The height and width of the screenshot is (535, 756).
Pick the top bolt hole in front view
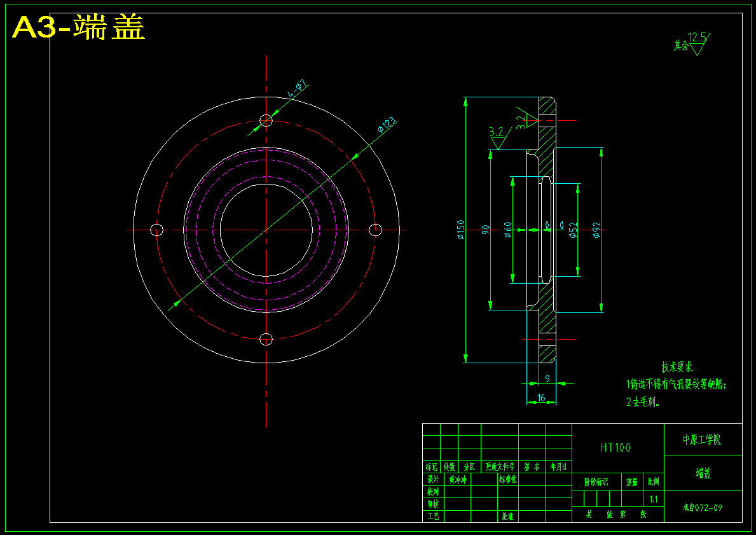266,120
